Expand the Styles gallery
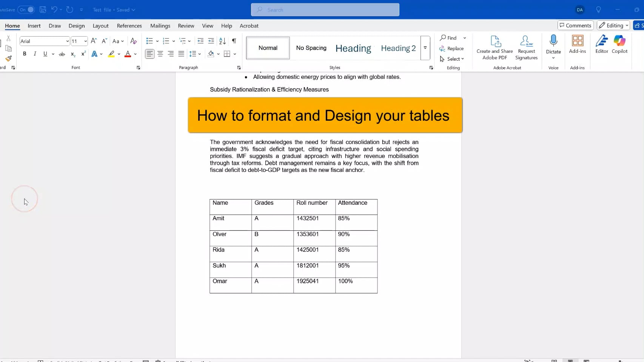The width and height of the screenshot is (644, 362). [x=425, y=48]
